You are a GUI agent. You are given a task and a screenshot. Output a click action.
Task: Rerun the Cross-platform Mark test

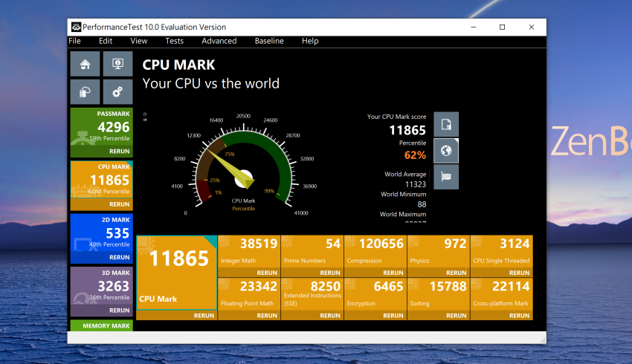click(x=519, y=316)
